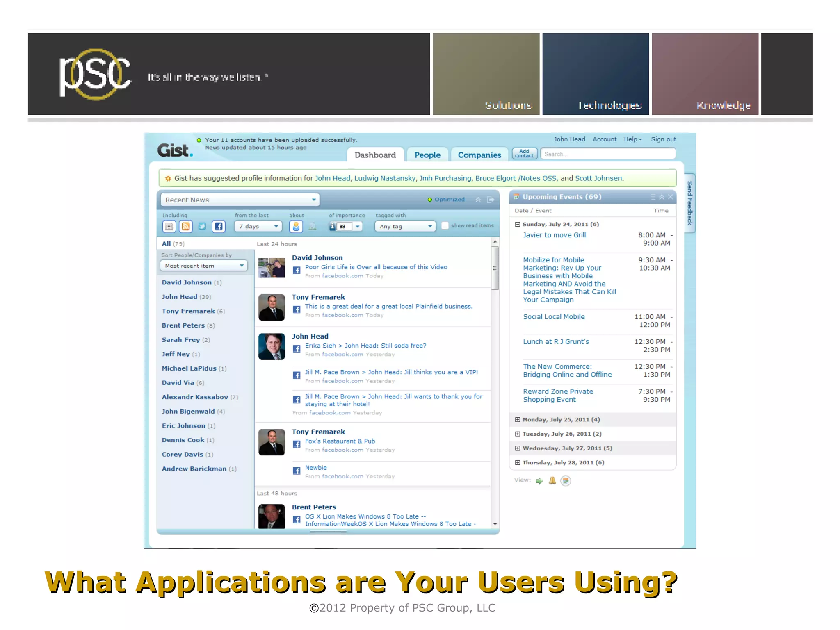The width and height of the screenshot is (840, 630).
Task: Click the Add contact button
Action: (x=525, y=154)
